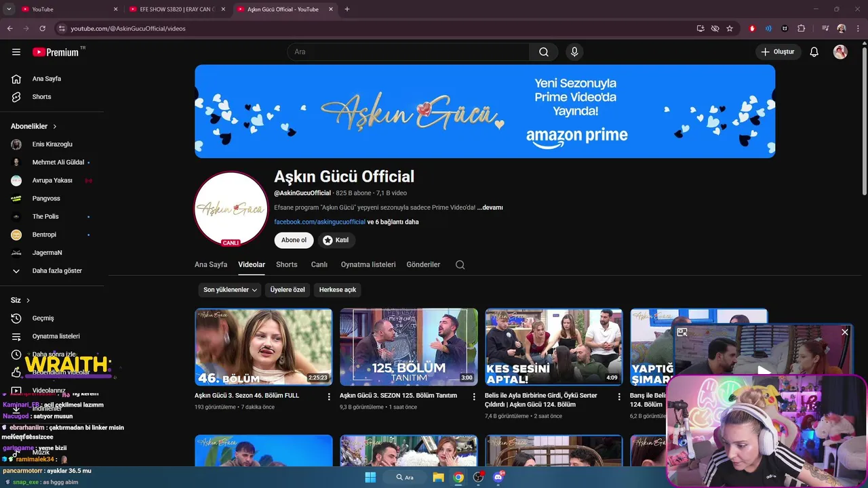Filter by Üyelere özel chip
The image size is (868, 488).
pyautogui.click(x=288, y=289)
